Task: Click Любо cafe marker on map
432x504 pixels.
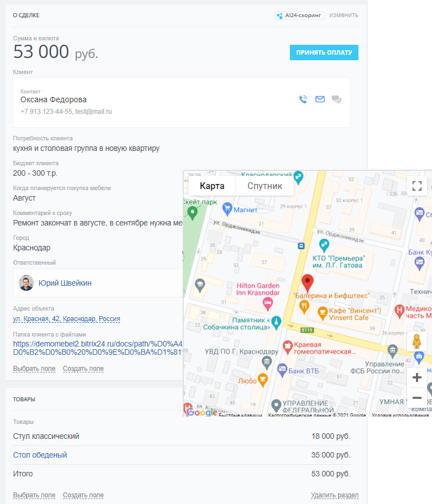Action: click(x=263, y=380)
